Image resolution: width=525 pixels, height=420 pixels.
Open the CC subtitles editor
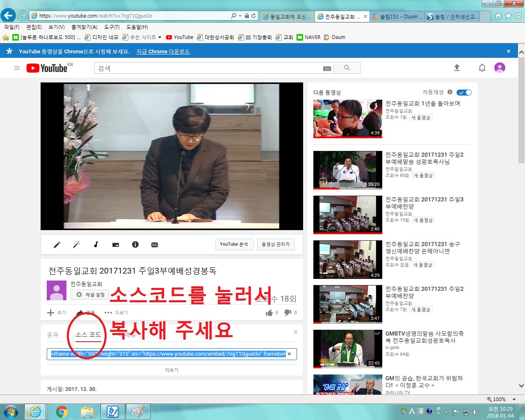[155, 245]
